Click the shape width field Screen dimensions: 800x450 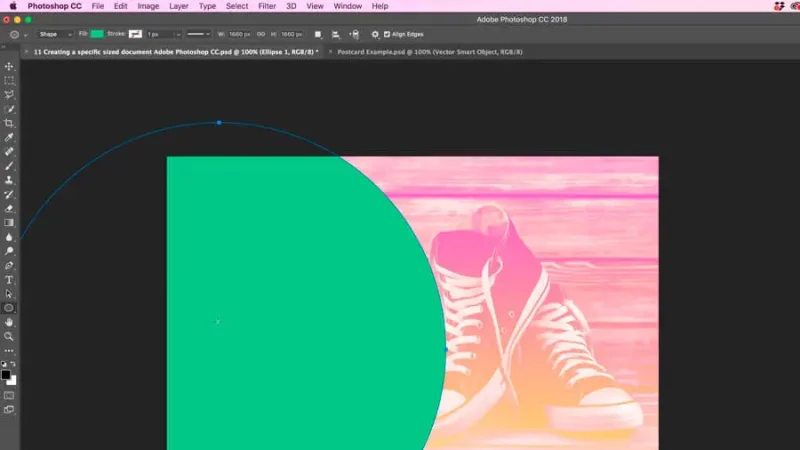(x=239, y=34)
